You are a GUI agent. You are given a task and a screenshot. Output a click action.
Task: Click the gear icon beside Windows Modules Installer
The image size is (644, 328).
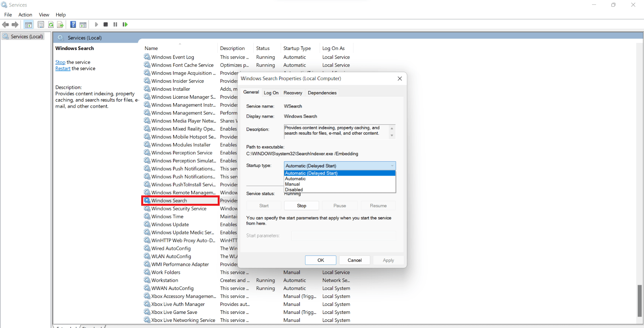(x=147, y=145)
